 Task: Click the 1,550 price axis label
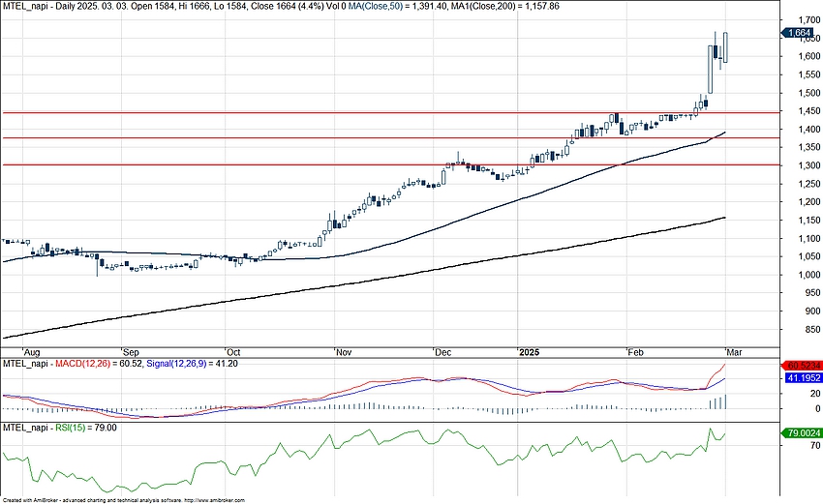808,74
